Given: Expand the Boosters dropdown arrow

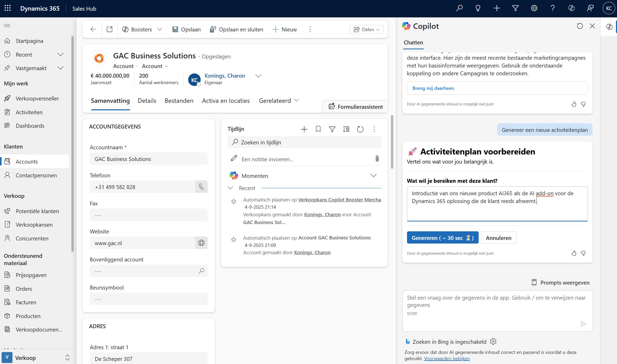Looking at the screenshot, I should 160,29.
